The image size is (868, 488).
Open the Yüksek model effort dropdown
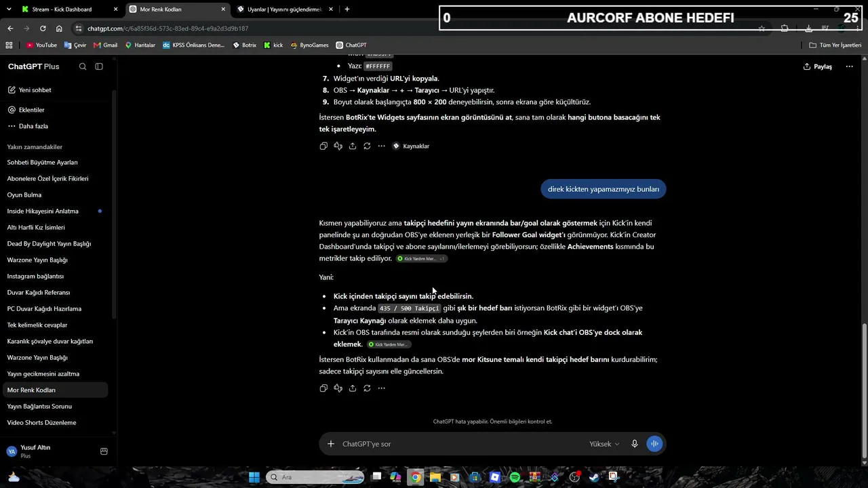click(604, 444)
